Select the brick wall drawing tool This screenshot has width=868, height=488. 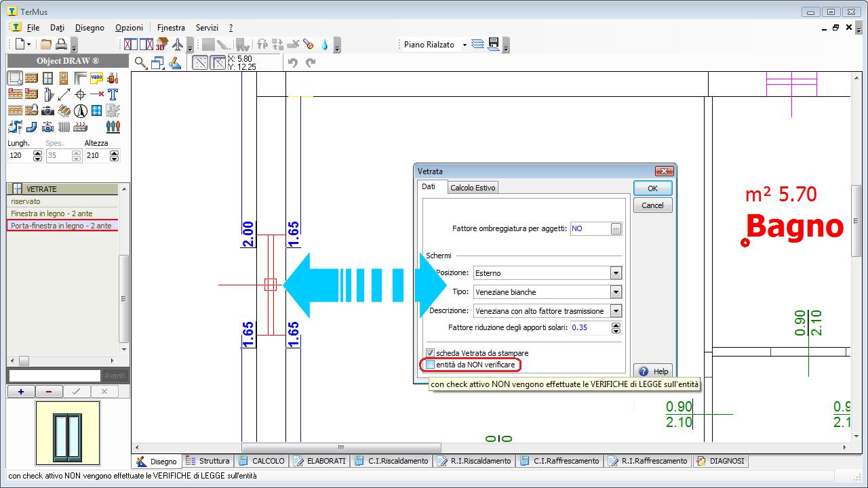click(x=31, y=78)
